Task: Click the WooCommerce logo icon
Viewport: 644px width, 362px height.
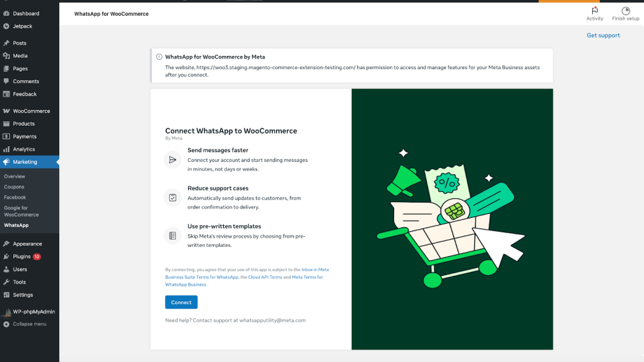Action: pos(7,111)
